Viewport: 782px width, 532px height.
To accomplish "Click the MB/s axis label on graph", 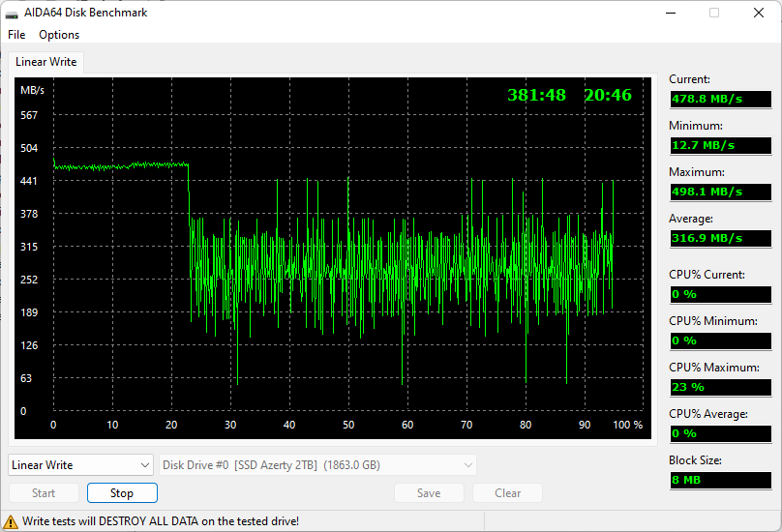I will coord(32,90).
